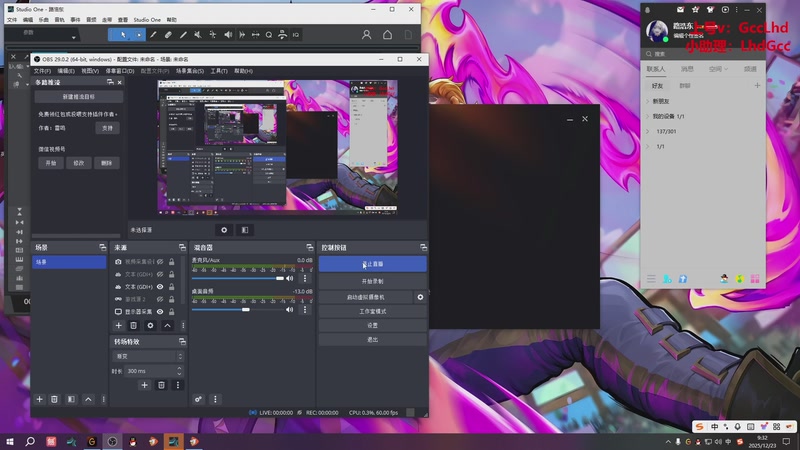The height and width of the screenshot is (450, 800).
Task: Open the Studio One menu in Studio One
Action: (147, 20)
